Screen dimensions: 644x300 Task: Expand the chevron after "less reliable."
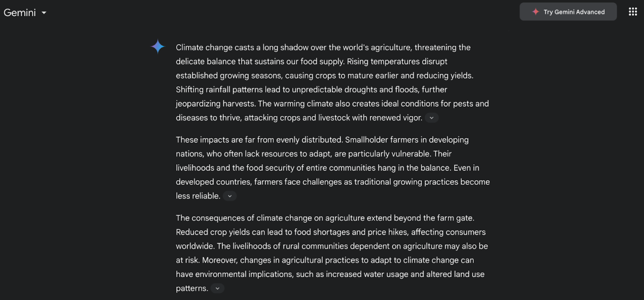pyautogui.click(x=230, y=196)
